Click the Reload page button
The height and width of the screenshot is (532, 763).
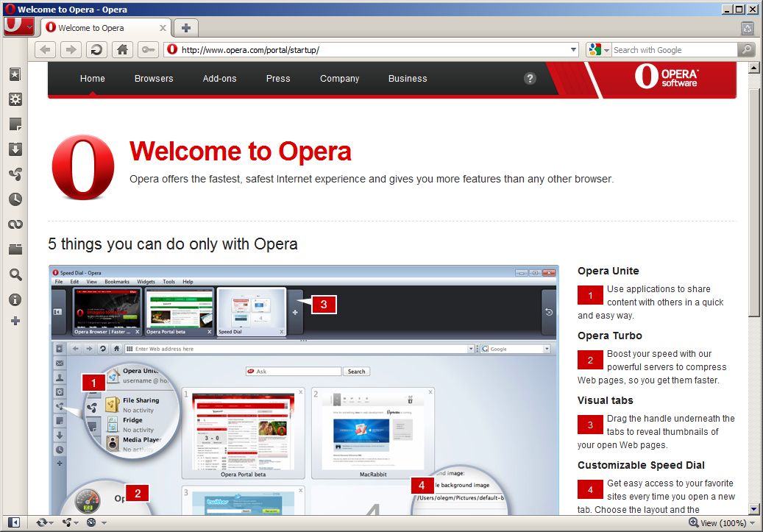pos(96,50)
